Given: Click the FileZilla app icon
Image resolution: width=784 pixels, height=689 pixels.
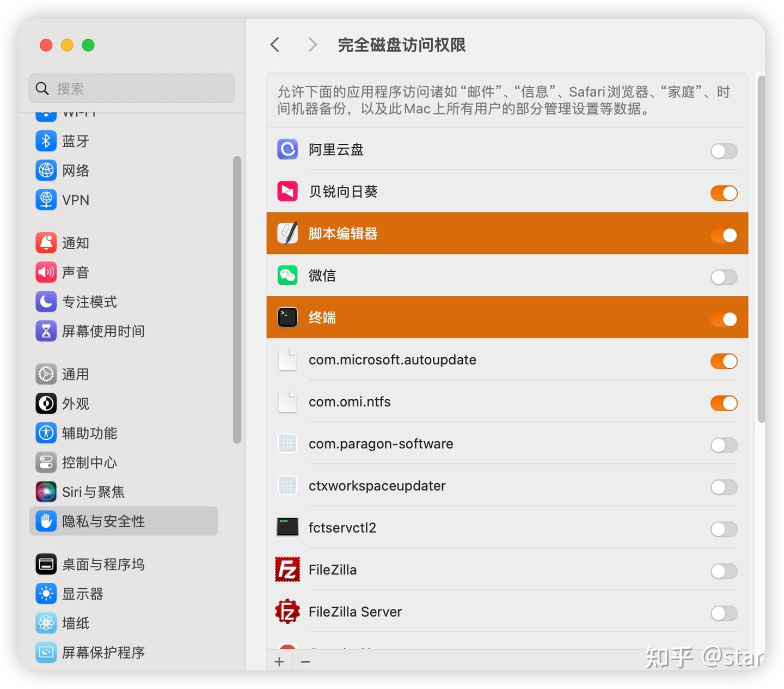Looking at the screenshot, I should pos(287,569).
